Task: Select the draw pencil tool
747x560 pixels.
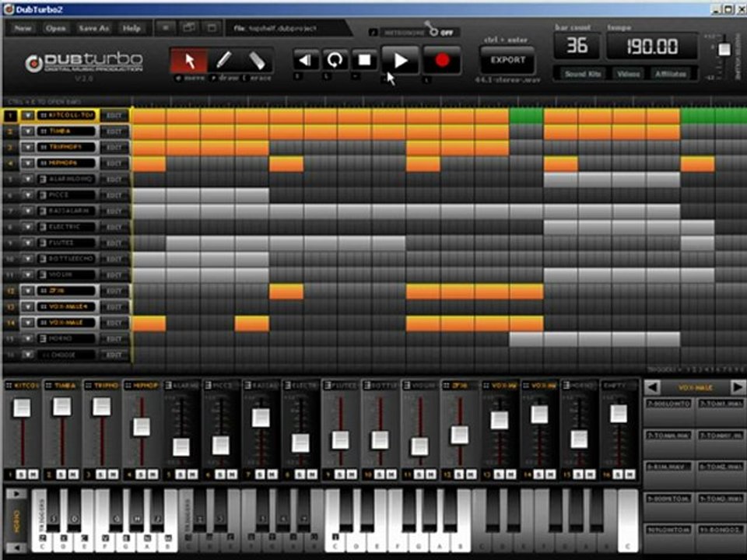Action: 223,61
